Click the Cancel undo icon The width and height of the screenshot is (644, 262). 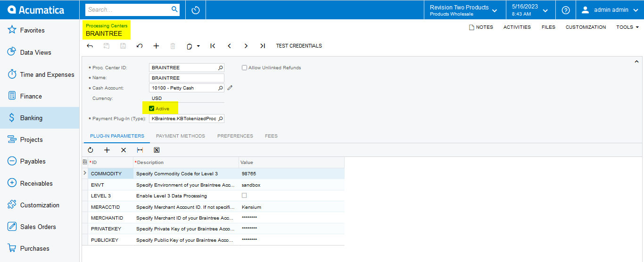tap(140, 46)
